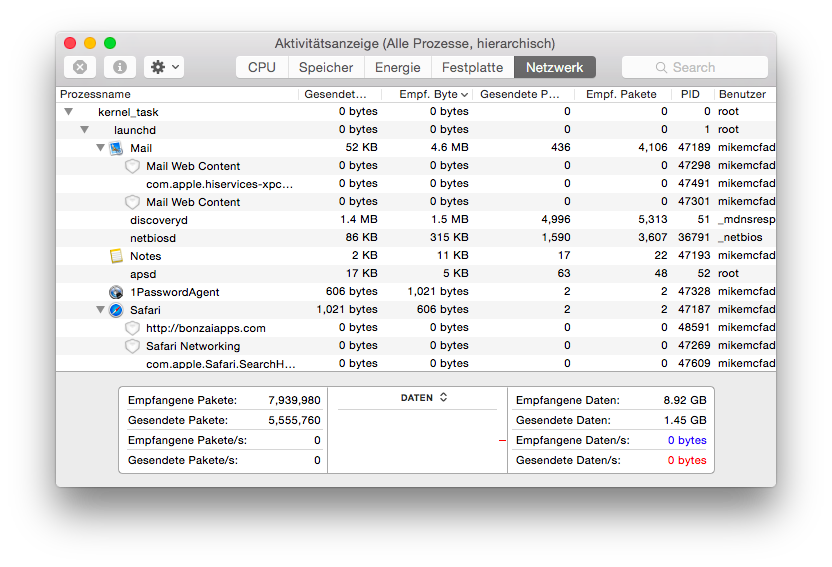Select the discoveryd process row

click(x=416, y=220)
